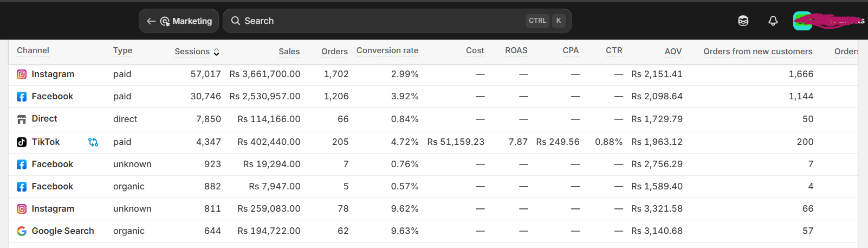Click the Conversion rate column header
This screenshot has width=868, height=248.
coord(387,50)
